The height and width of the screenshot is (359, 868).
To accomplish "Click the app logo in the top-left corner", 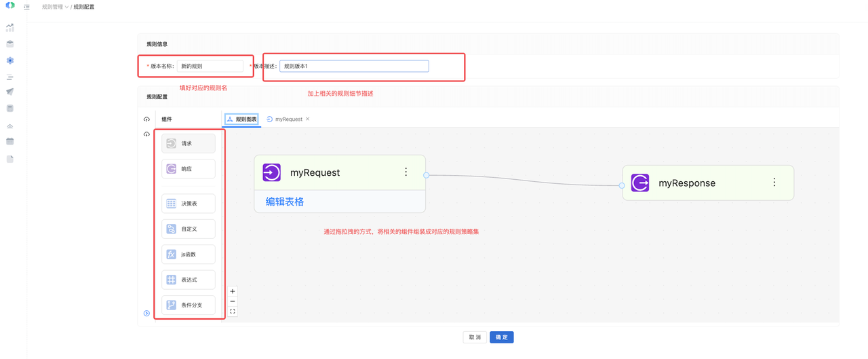I will tap(10, 5).
